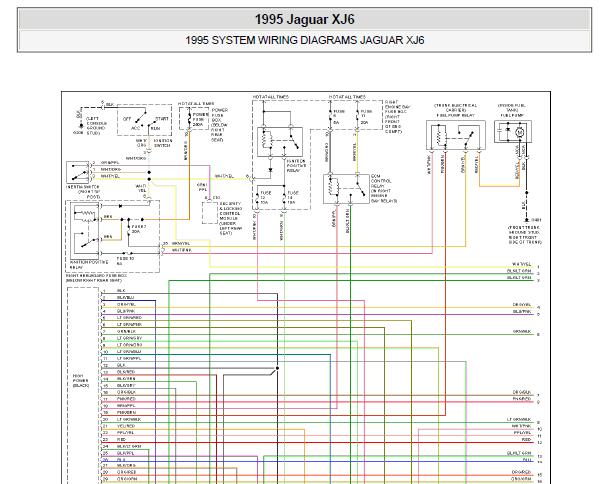Click the inside fuel tank "FUEL PUMP" caption
Screen dimensions: 603x484
pyautogui.click(x=512, y=110)
